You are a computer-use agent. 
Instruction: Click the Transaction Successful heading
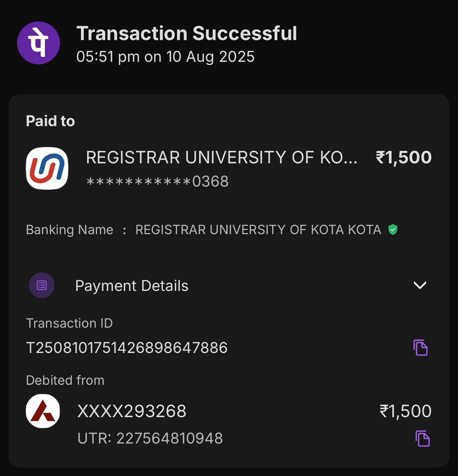pos(187,33)
